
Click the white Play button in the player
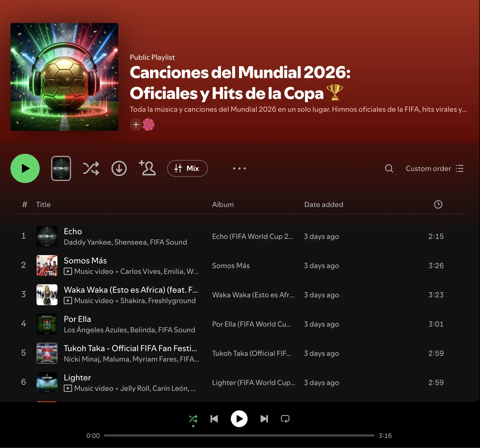coord(239,419)
